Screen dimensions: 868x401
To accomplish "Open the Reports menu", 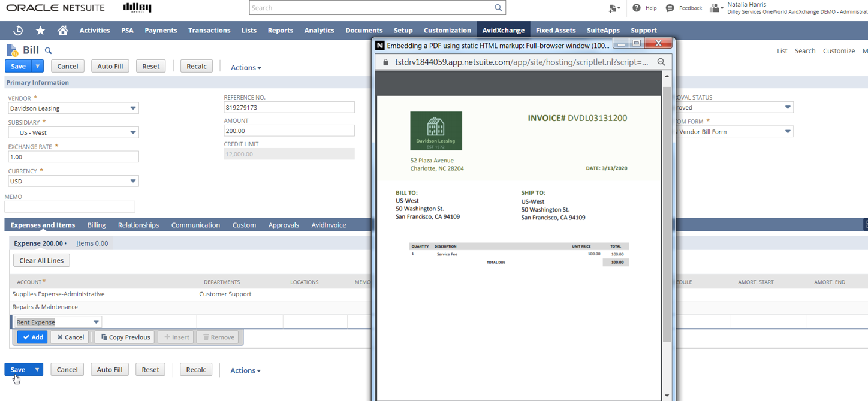I will (281, 30).
